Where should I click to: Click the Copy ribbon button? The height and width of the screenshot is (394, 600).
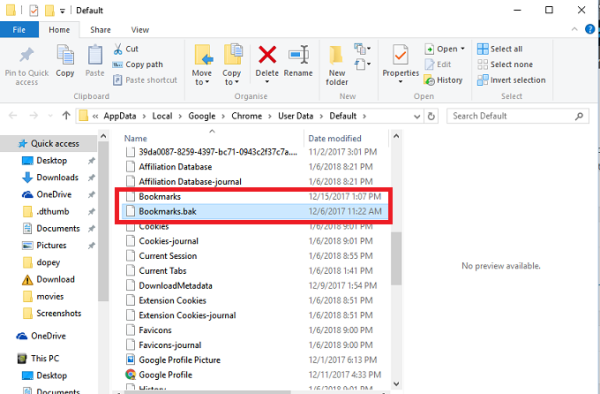point(65,61)
